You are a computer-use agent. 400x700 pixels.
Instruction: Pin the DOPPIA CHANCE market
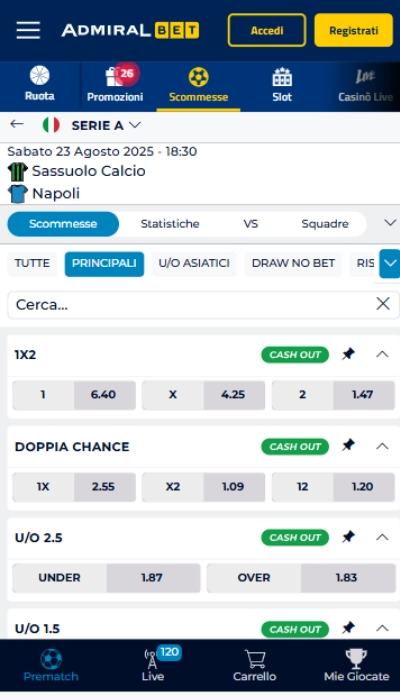pos(348,446)
